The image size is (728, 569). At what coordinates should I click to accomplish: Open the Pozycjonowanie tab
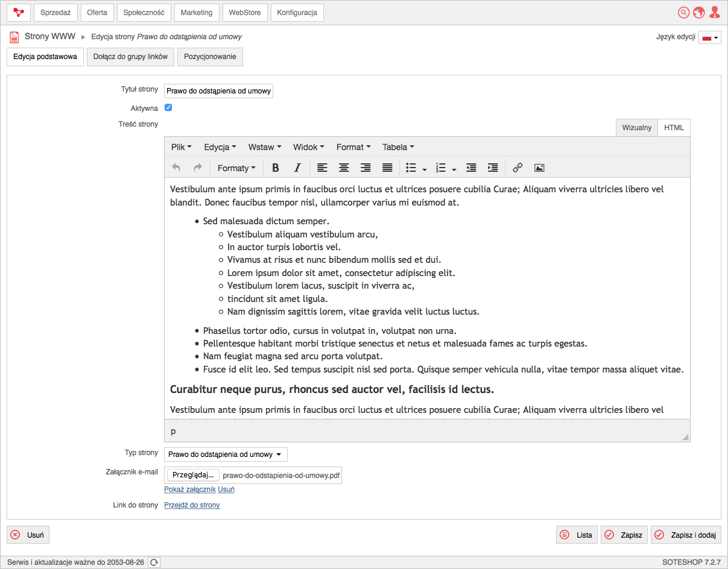pos(210,57)
